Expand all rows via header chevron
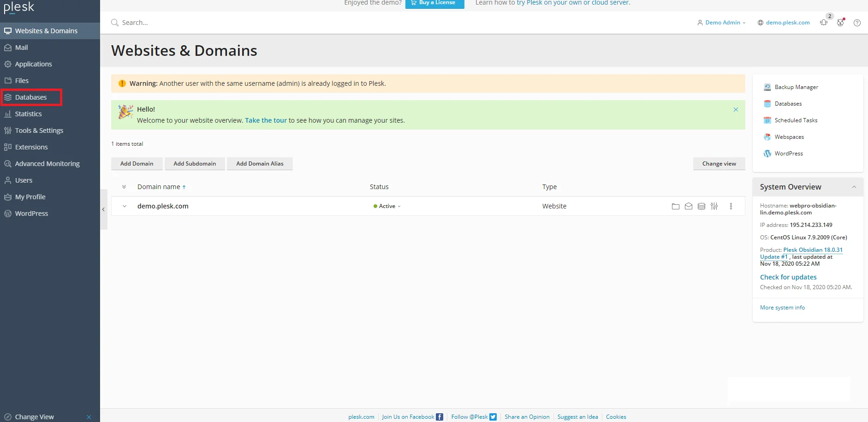The height and width of the screenshot is (422, 868). (x=124, y=187)
